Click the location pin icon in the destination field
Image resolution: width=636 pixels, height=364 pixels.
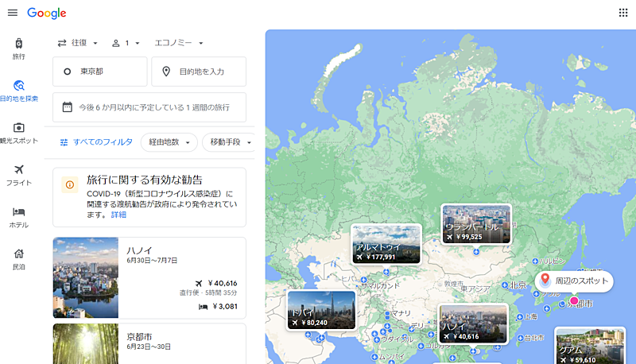pyautogui.click(x=166, y=72)
